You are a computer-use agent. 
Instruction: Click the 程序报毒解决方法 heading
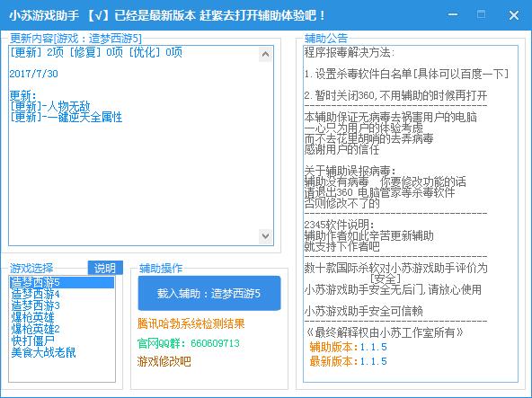tap(349, 53)
